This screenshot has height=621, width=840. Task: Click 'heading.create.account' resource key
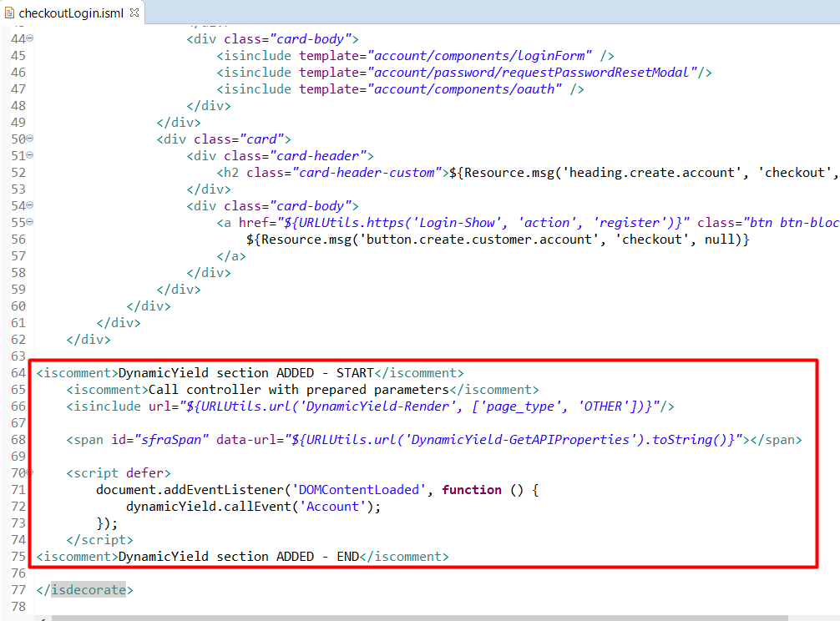tap(651, 173)
